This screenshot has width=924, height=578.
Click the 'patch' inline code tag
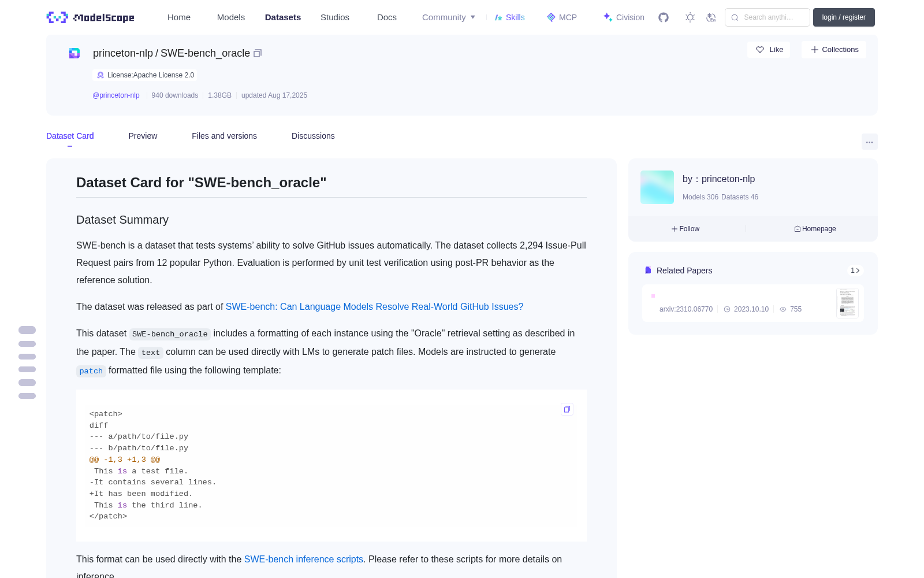91,371
